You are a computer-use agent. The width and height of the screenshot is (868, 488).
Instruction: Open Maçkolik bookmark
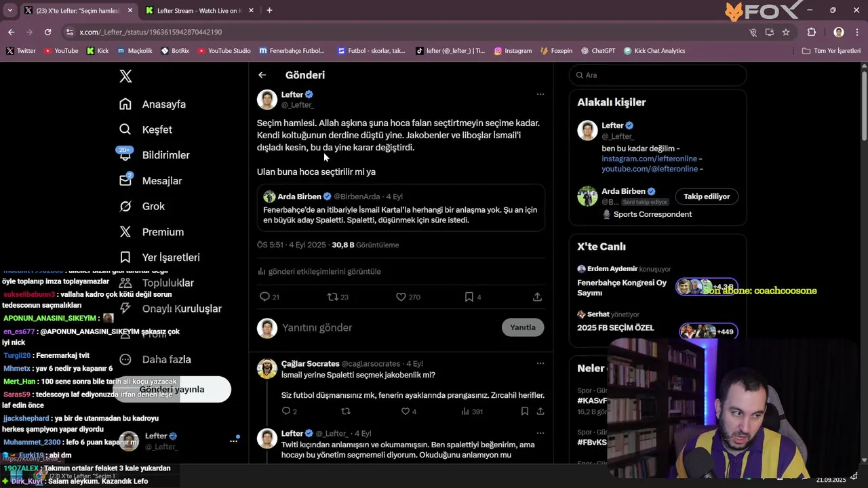point(135,51)
